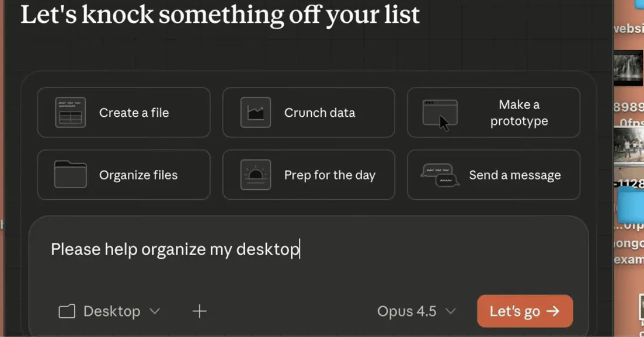Open the waterfall image thumbnail on desktop
644x337 pixels.
pyautogui.click(x=628, y=69)
